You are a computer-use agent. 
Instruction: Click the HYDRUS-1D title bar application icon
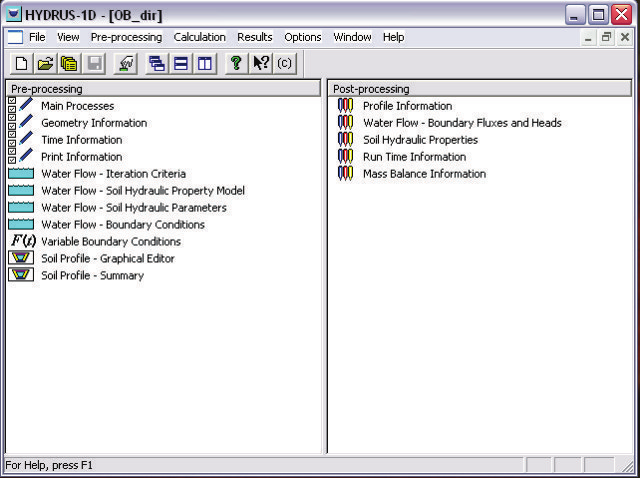tap(13, 15)
